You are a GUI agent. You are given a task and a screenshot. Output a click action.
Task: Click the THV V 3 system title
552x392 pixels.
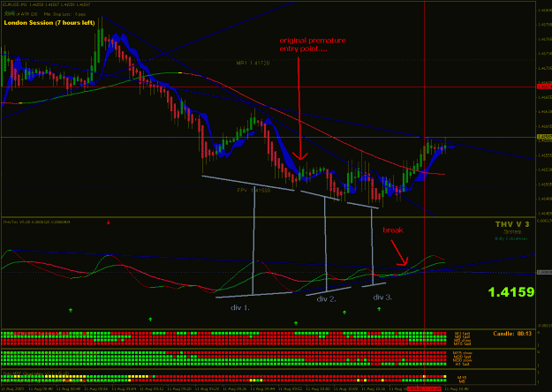coord(512,224)
